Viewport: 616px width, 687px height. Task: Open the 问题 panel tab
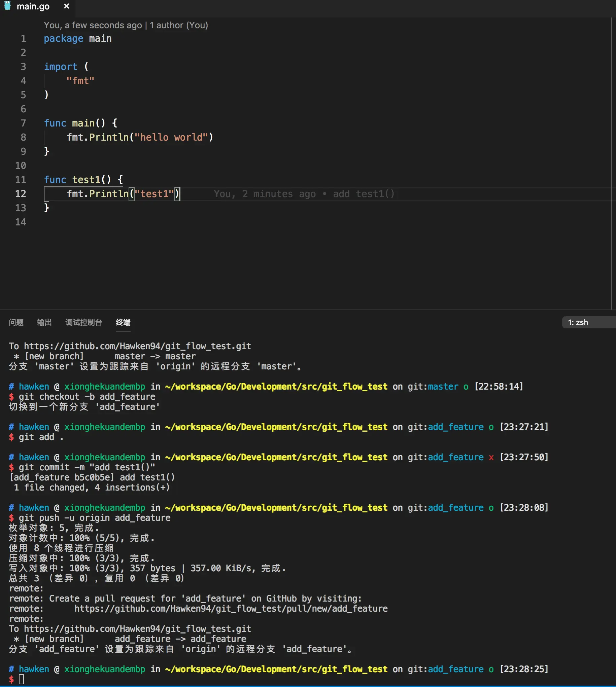coord(16,322)
